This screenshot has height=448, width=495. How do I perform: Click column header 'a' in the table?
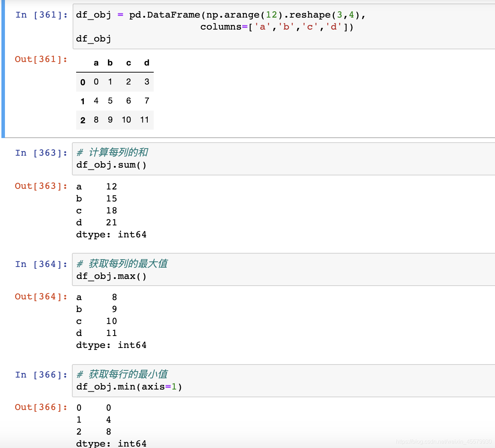96,63
